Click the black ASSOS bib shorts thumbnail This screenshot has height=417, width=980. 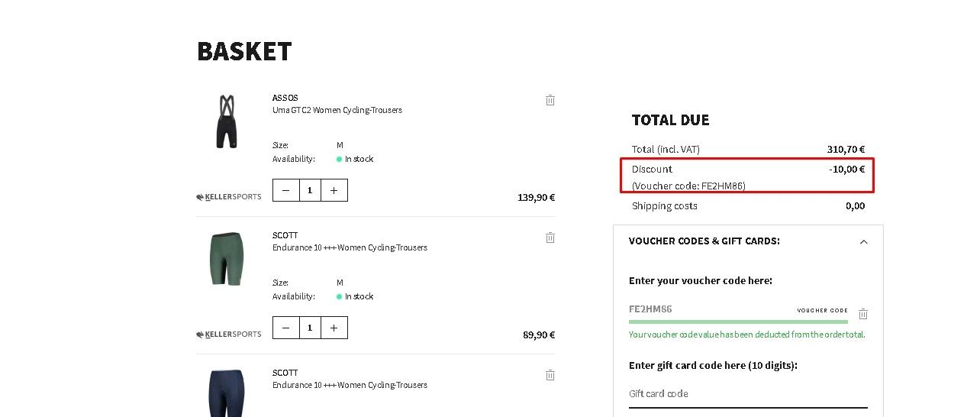coord(227,122)
